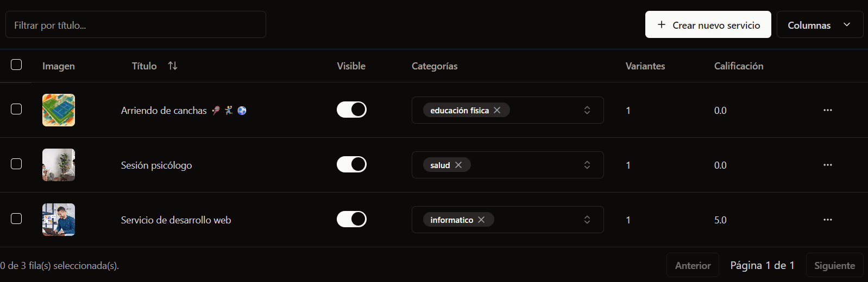Open actions menu for Sesión psicólogo
The height and width of the screenshot is (282, 868).
pyautogui.click(x=827, y=165)
